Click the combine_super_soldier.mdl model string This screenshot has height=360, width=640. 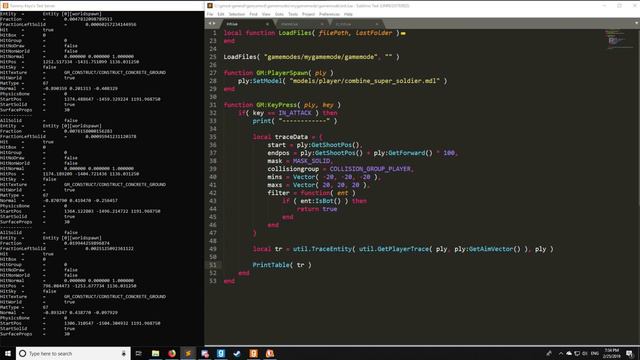[x=365, y=81]
